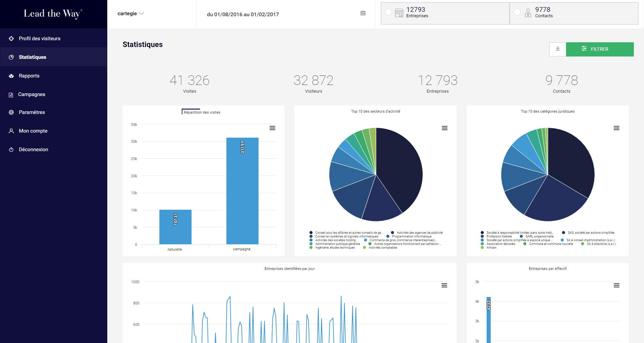The image size is (644, 343).
Task: Click the '32 872' Visiteurs figure
Action: tap(313, 81)
